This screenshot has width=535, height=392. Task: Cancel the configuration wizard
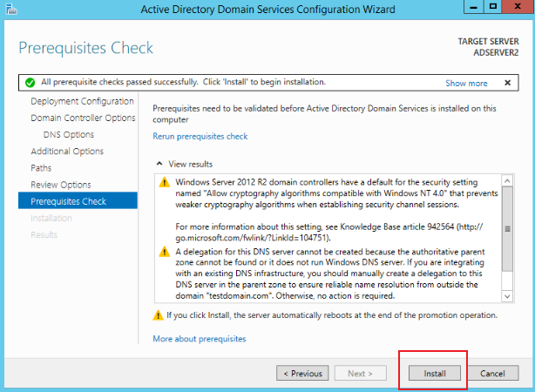point(492,373)
